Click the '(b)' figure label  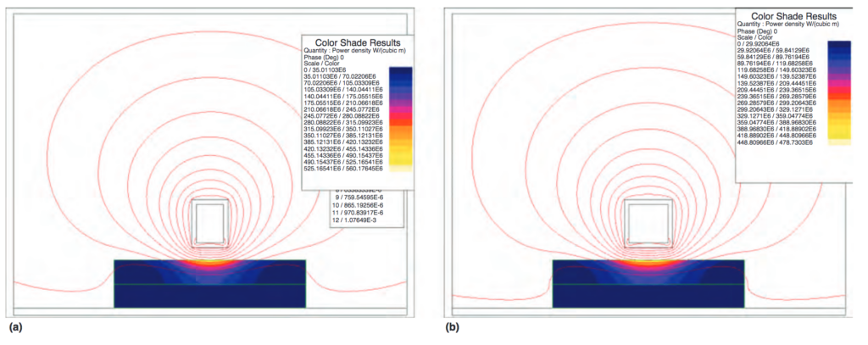[453, 326]
